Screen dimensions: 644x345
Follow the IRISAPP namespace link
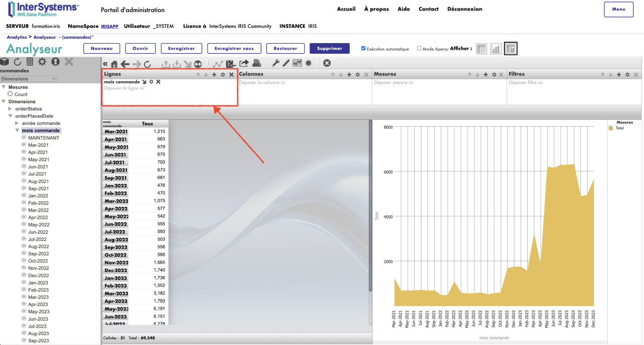click(x=109, y=26)
